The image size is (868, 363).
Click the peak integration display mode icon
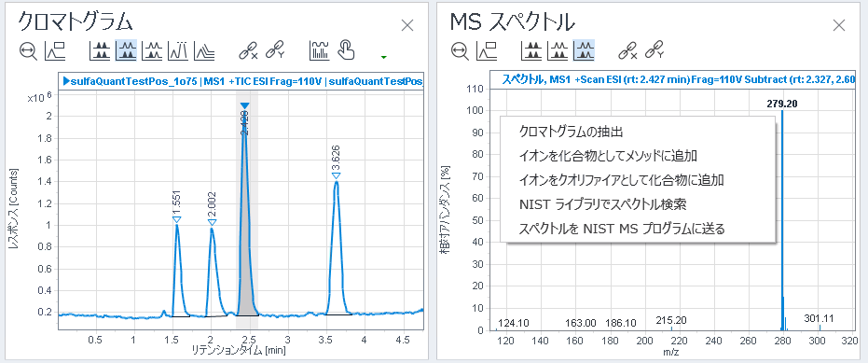click(x=179, y=51)
